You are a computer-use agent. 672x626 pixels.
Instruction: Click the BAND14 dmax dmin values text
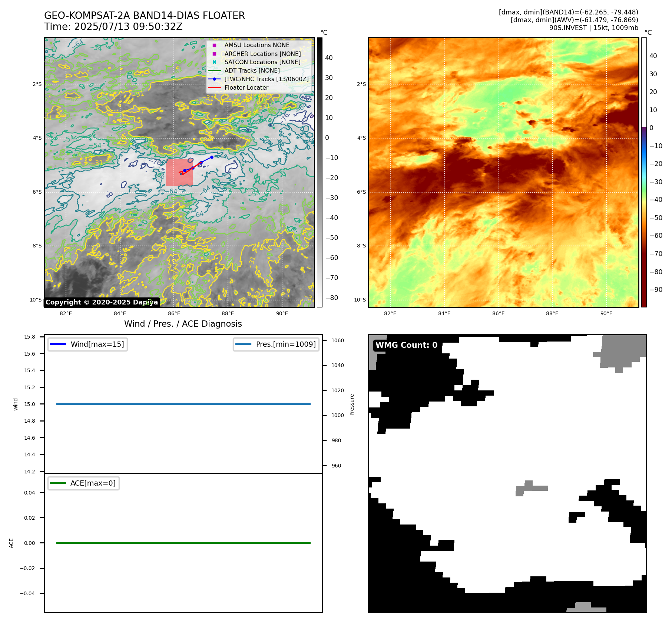point(569,12)
